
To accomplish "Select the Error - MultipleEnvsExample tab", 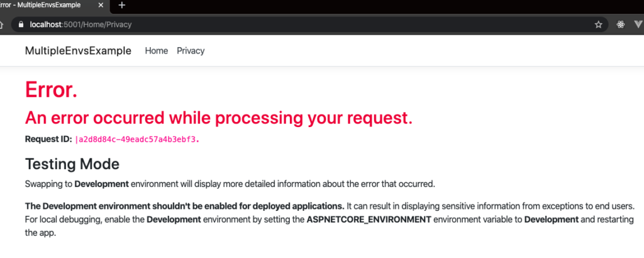I will pos(44,5).
